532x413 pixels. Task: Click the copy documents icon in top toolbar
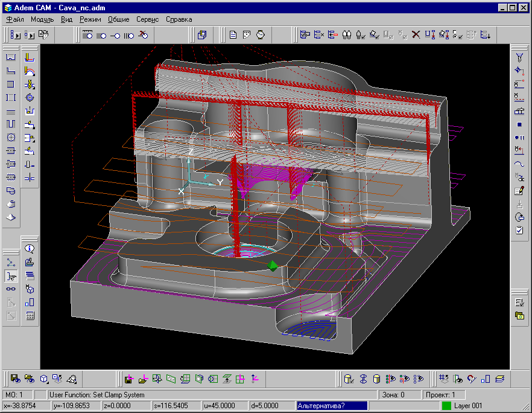[x=43, y=34]
